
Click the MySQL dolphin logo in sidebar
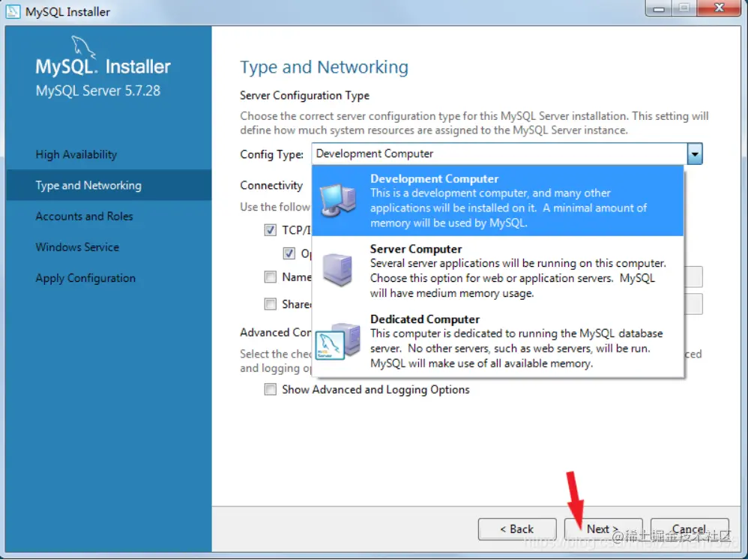click(x=83, y=48)
